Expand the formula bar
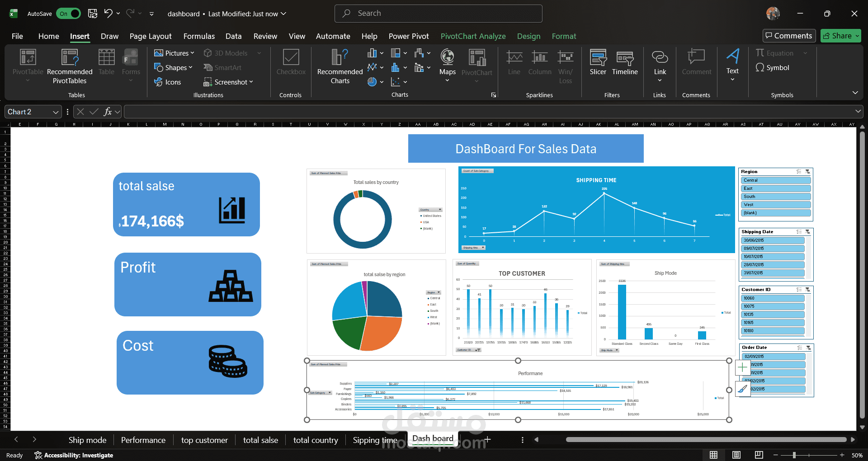Viewport: 868px width, 461px height. pos(858,112)
